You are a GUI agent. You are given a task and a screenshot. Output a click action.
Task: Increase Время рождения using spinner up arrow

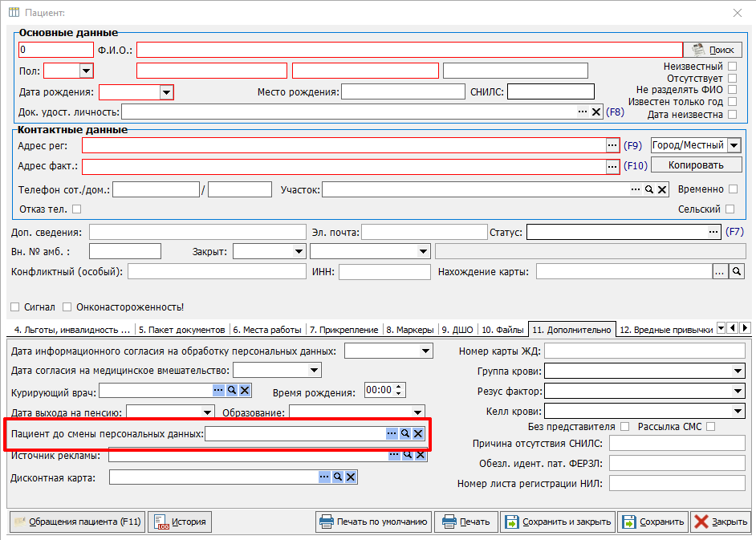(x=400, y=387)
